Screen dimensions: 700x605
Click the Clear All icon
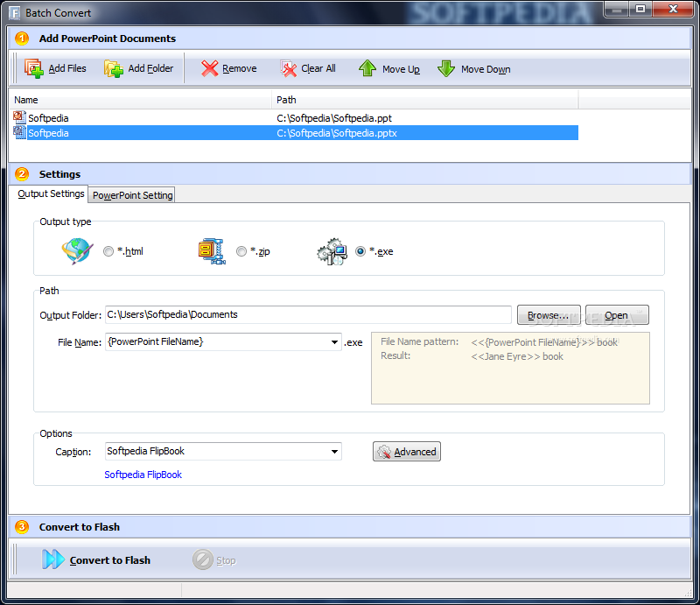[x=289, y=69]
